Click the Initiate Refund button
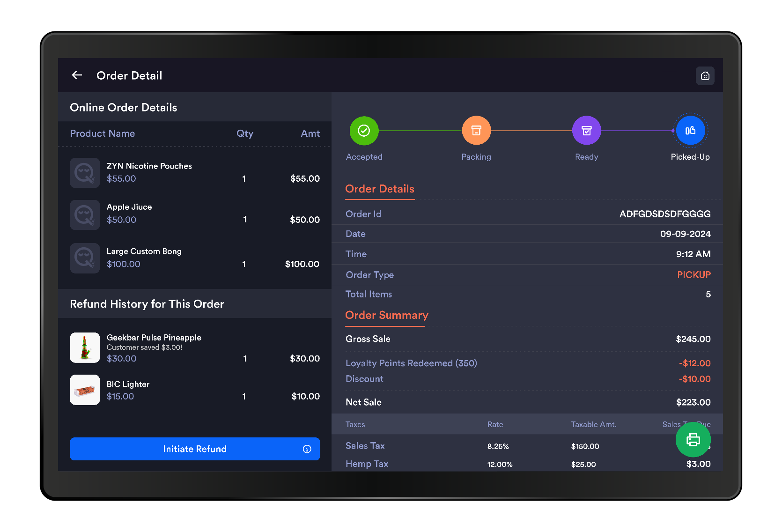 coord(194,449)
